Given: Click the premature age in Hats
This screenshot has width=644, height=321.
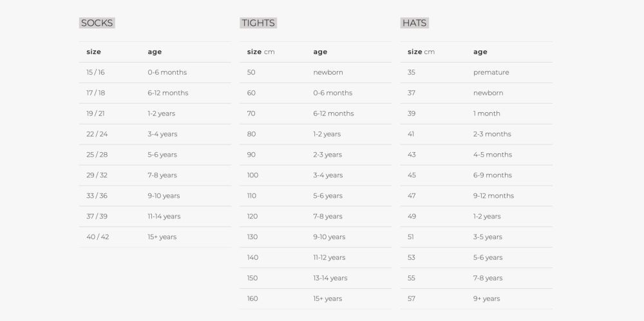Looking at the screenshot, I should (491, 72).
